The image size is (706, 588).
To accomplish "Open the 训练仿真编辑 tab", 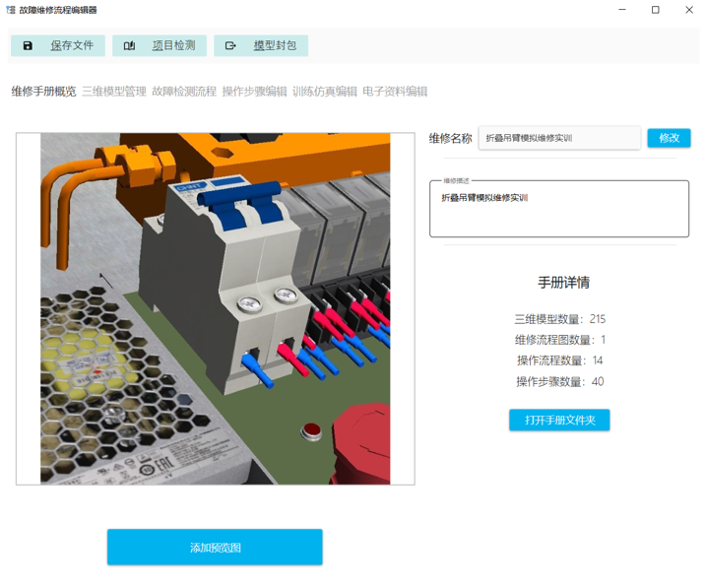I will (325, 92).
